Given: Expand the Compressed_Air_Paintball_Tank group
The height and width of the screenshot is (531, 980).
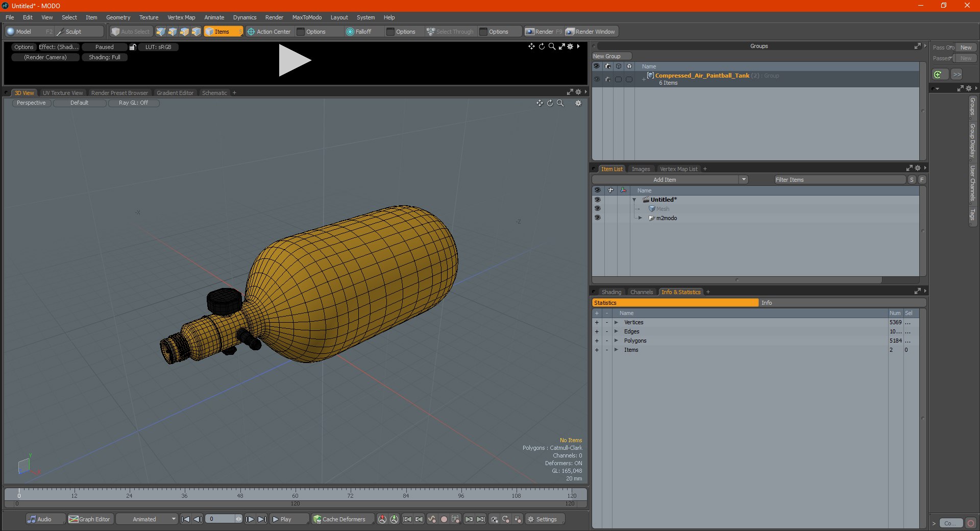Looking at the screenshot, I should (644, 79).
